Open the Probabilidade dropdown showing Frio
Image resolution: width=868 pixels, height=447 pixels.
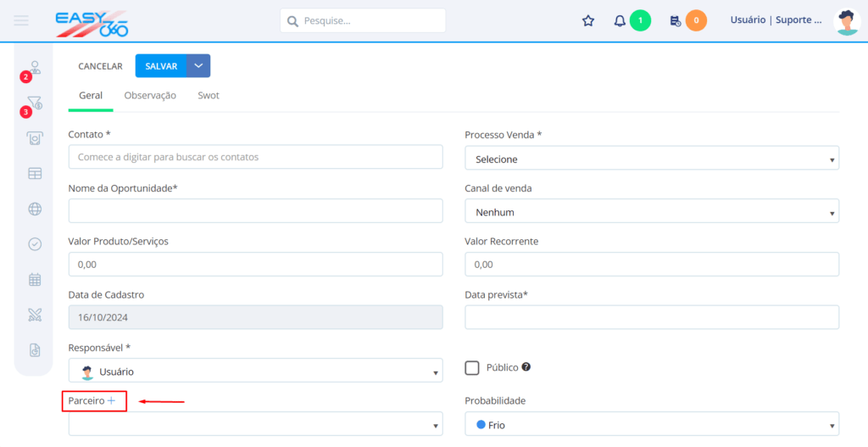tap(652, 424)
